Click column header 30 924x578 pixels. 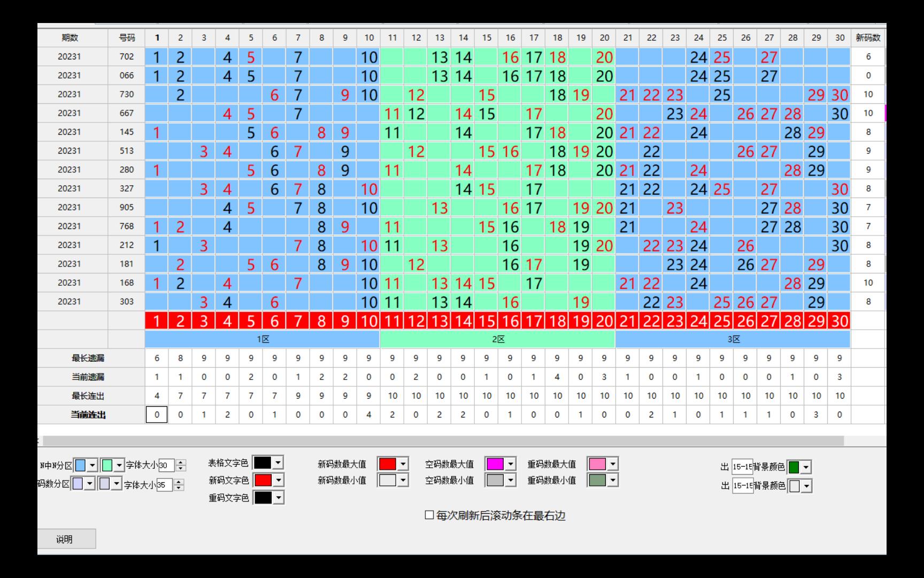(840, 37)
